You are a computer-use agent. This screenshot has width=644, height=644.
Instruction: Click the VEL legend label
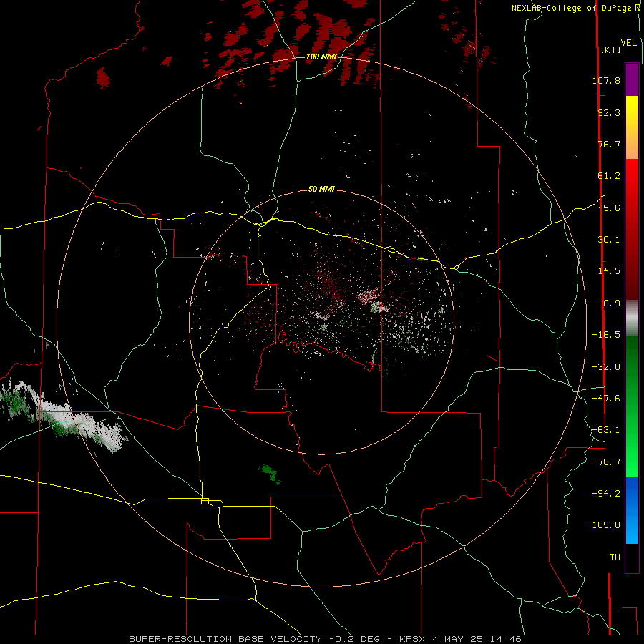click(628, 43)
